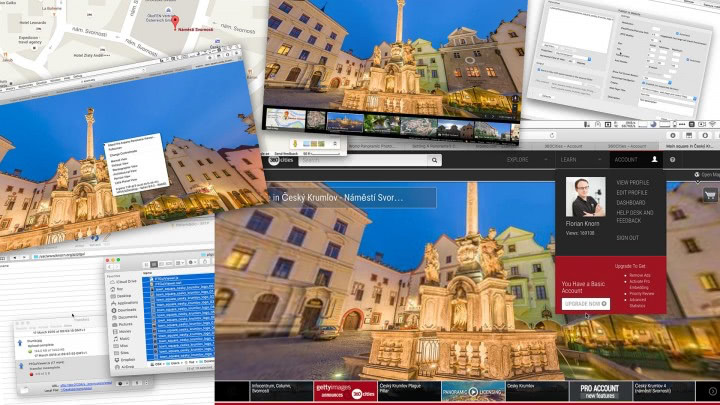Click the search magnifier icon on 360cities
Screen dimensions: 720x405
tap(435, 160)
